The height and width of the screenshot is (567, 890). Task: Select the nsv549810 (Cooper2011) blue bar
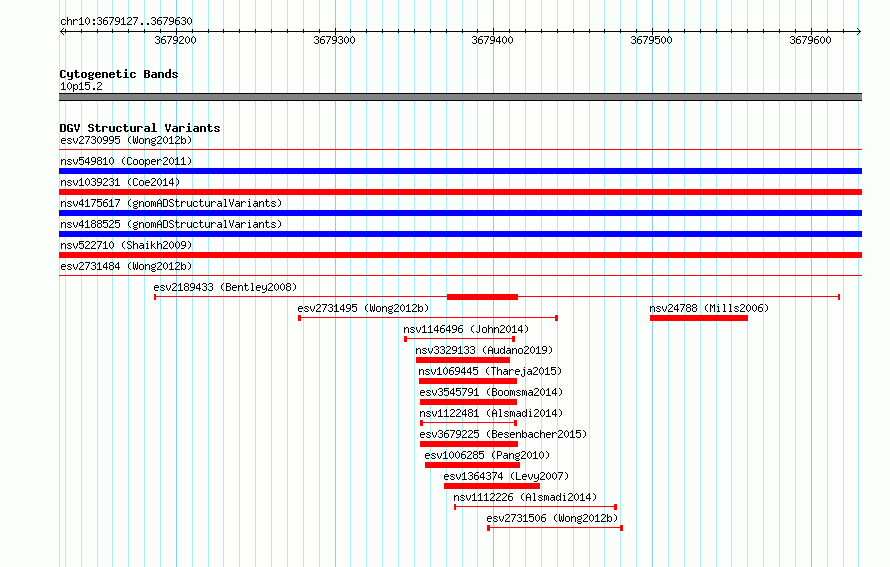coord(460,171)
